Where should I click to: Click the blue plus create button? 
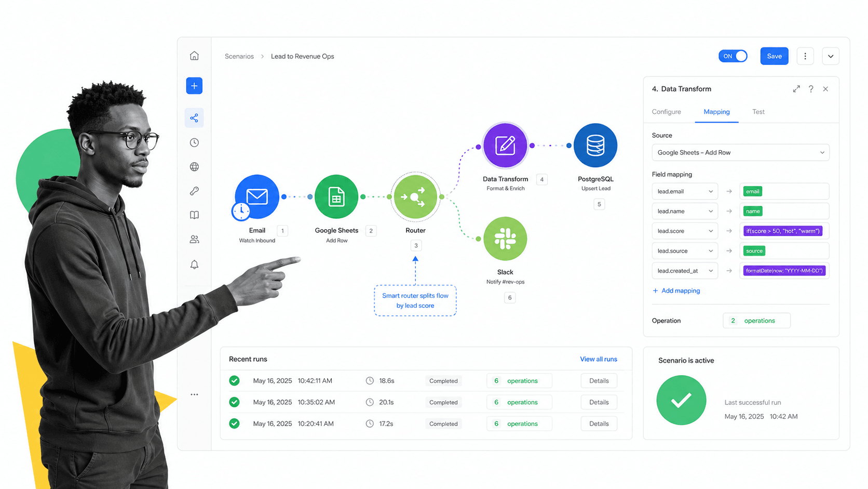[194, 86]
